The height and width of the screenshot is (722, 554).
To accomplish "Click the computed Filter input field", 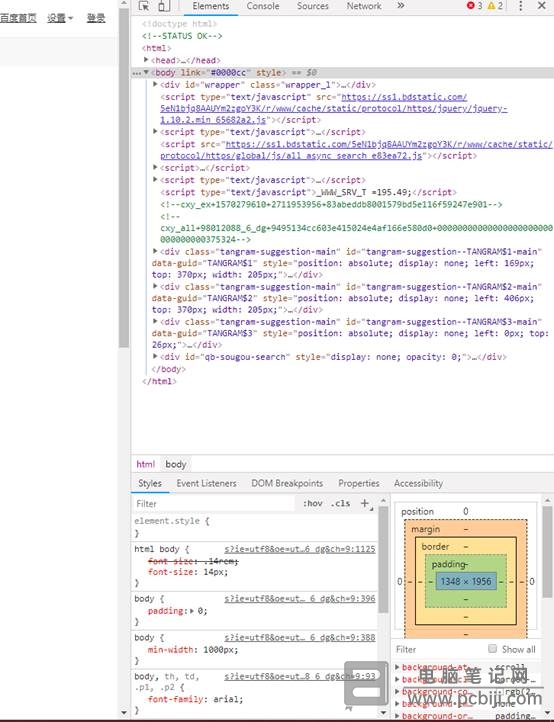I will (x=437, y=649).
